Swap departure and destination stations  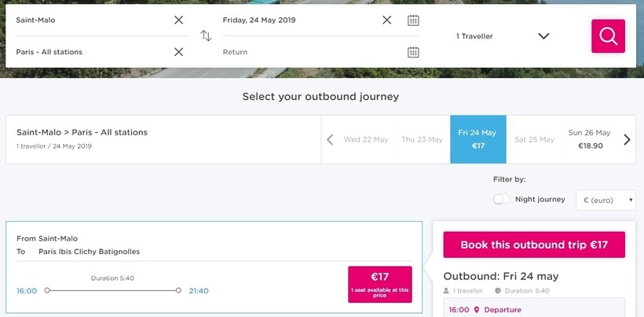[x=206, y=35]
